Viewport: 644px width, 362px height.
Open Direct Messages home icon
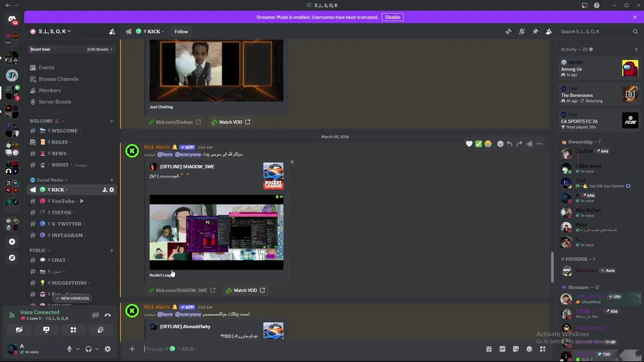tap(12, 19)
